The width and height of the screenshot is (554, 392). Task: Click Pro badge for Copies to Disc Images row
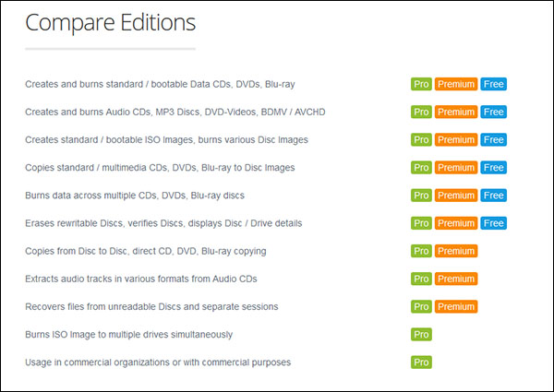(x=421, y=168)
